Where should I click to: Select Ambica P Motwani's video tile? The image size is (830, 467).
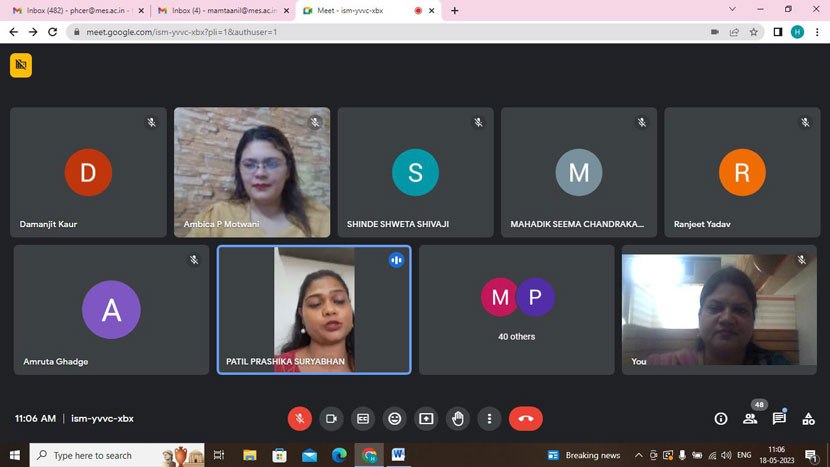pyautogui.click(x=252, y=173)
